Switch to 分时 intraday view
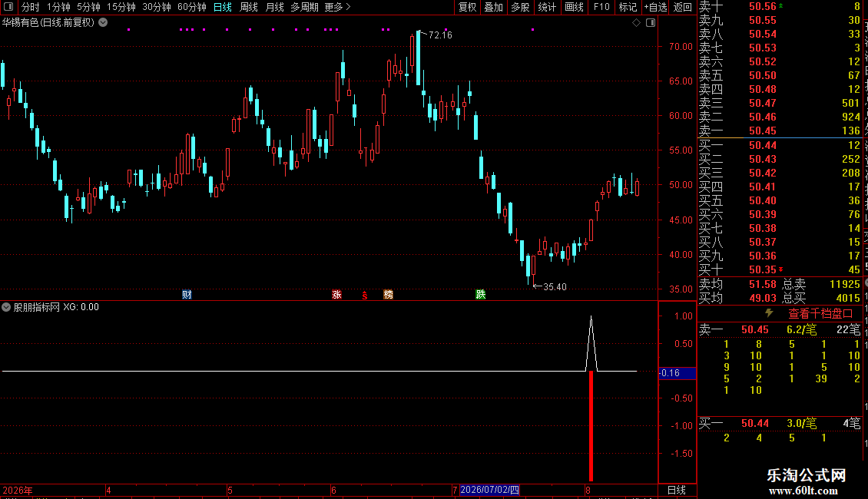Image resolution: width=868 pixels, height=499 pixels. (x=31, y=7)
